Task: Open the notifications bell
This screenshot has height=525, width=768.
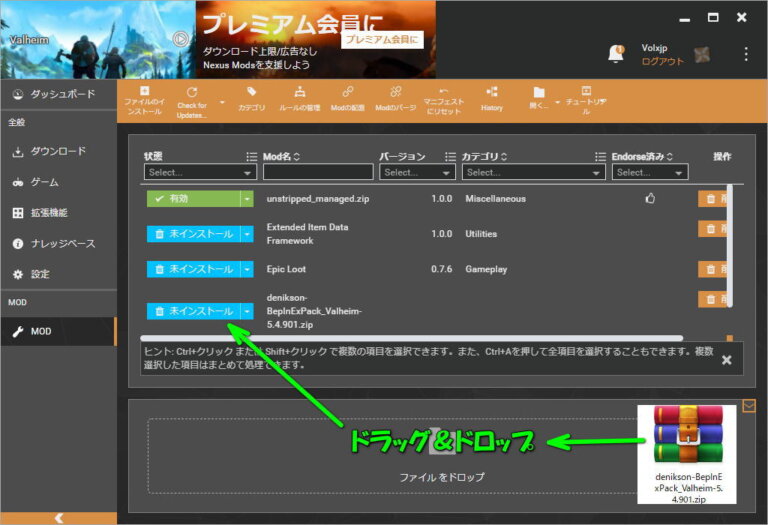Action: pos(616,54)
